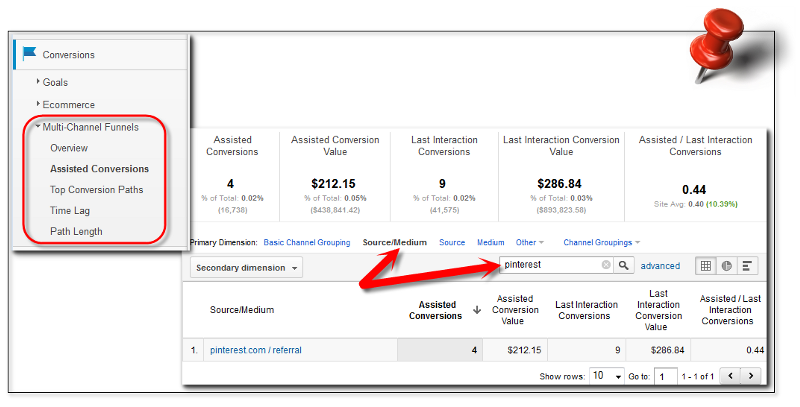Click the search magnifier icon
Screen dimensions: 800x407
(x=623, y=265)
